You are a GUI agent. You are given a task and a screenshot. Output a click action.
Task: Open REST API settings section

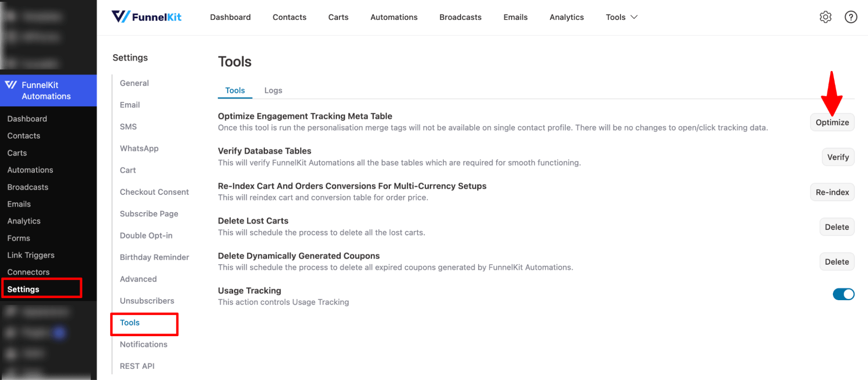coord(137,366)
